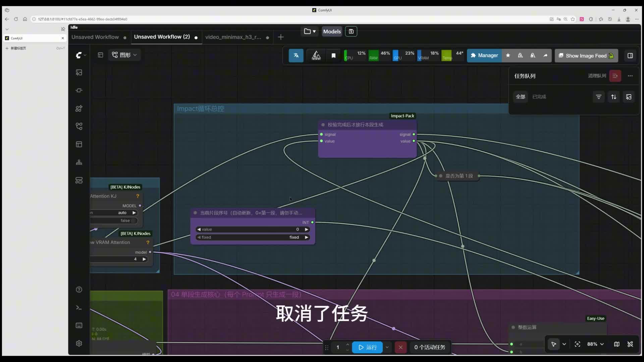Click the Models button

pyautogui.click(x=332, y=32)
